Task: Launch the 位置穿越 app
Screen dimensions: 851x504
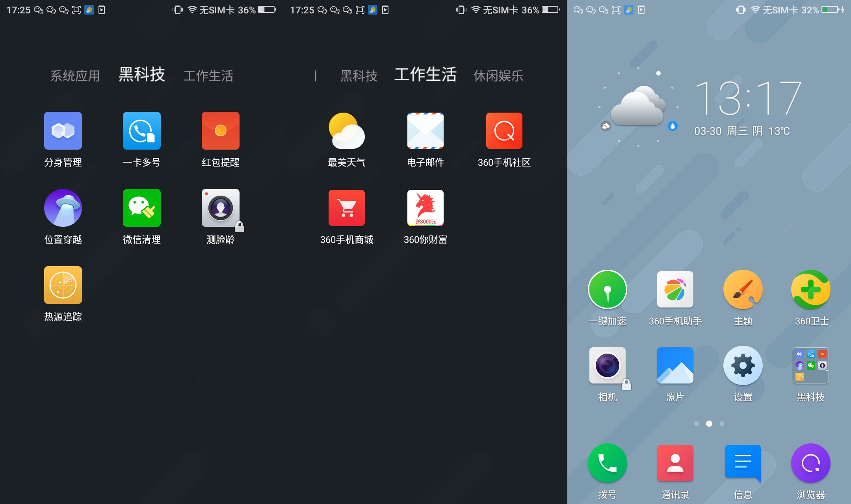Action: tap(63, 208)
